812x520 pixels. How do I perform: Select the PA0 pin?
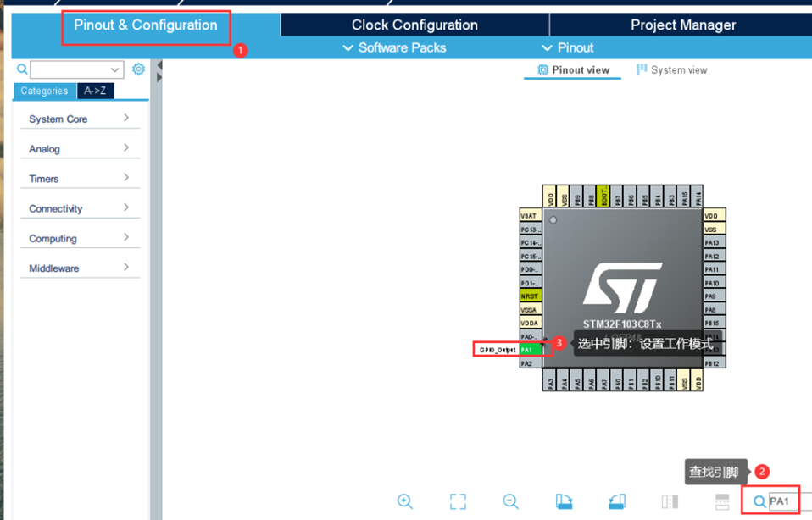click(531, 336)
